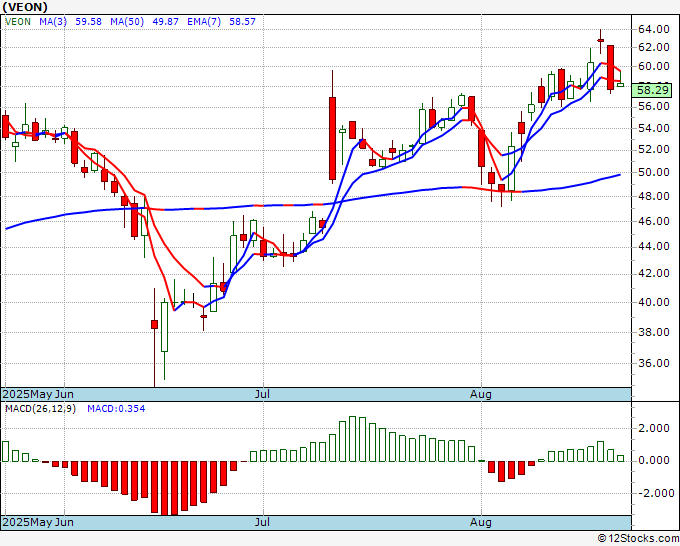Click the 54.00 price axis label
This screenshot has width=680, height=546.
[x=654, y=128]
